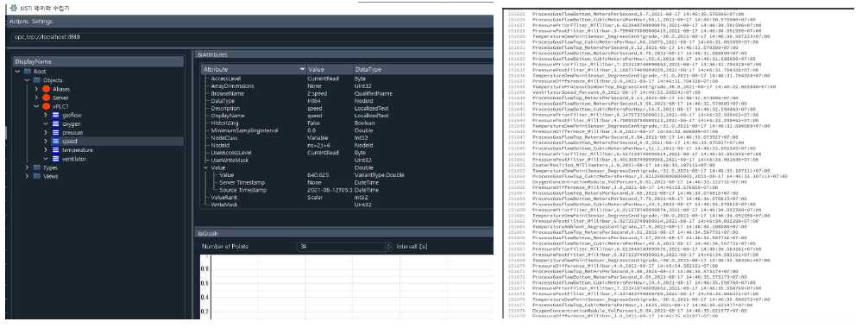Adjust the Number of Points stepper
The height and width of the screenshot is (328, 868).
(x=389, y=247)
